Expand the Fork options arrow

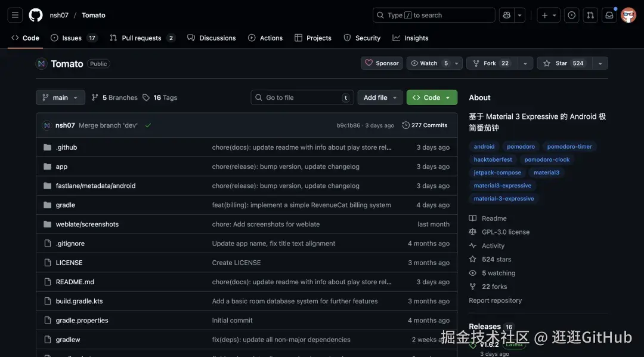tap(525, 63)
